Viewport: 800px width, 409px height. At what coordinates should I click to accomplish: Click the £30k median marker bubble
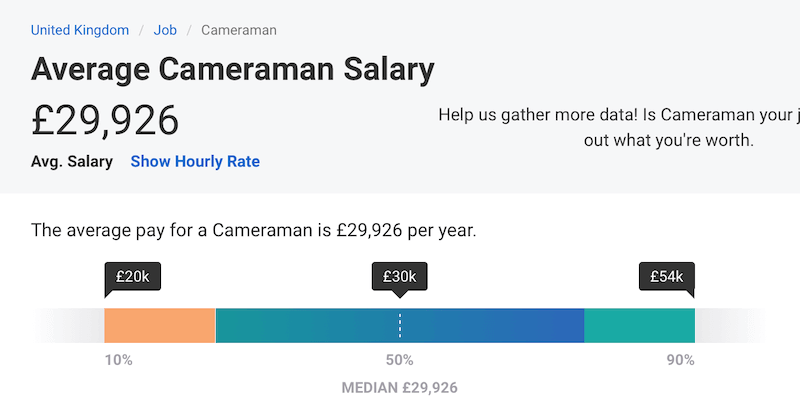[x=399, y=277]
